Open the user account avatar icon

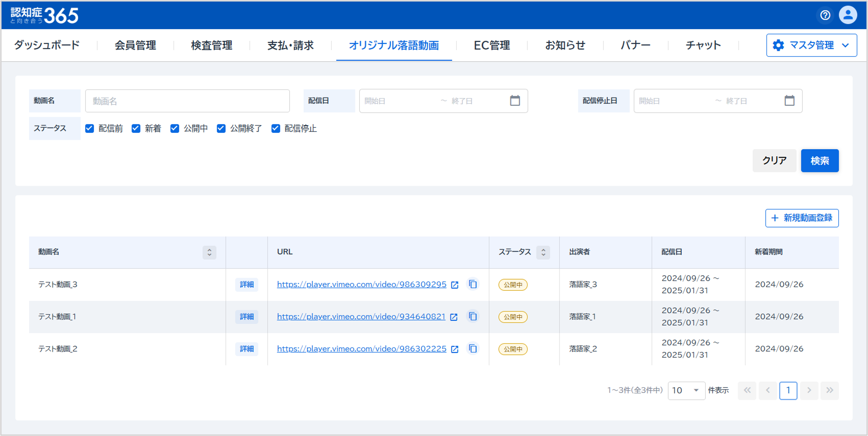point(847,15)
